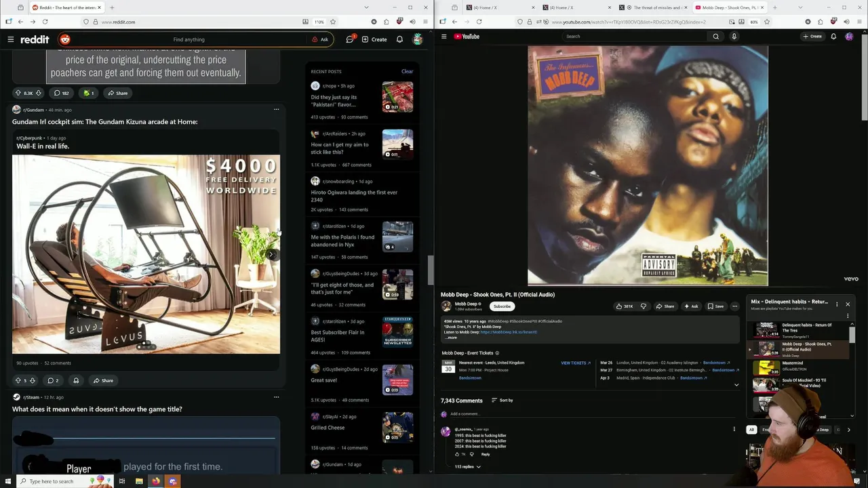The height and width of the screenshot is (488, 868).
Task: Like the comment with 7K likes
Action: tap(456, 454)
